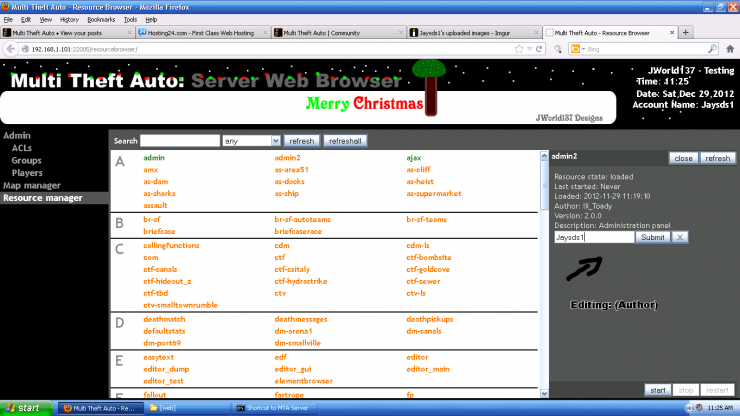Open the deathpickups resource
740x416 pixels.
[430, 319]
